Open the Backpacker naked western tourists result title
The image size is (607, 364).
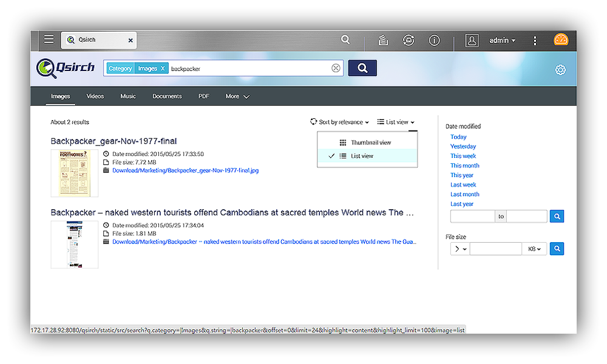coord(232,213)
